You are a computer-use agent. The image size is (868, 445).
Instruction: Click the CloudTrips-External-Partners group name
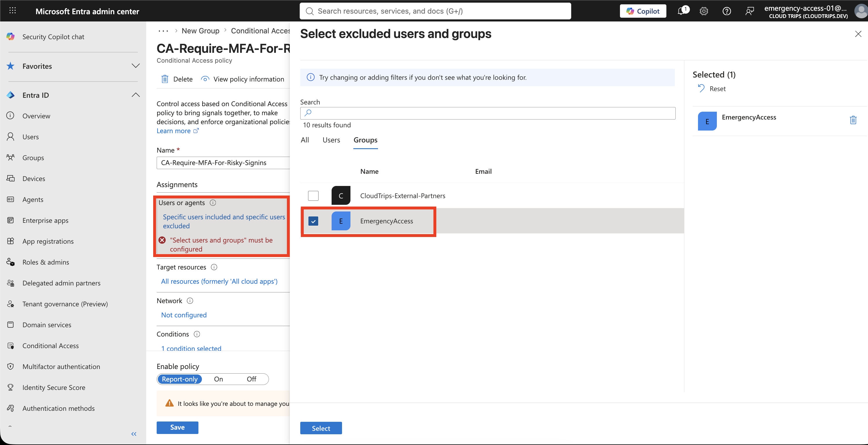click(402, 196)
